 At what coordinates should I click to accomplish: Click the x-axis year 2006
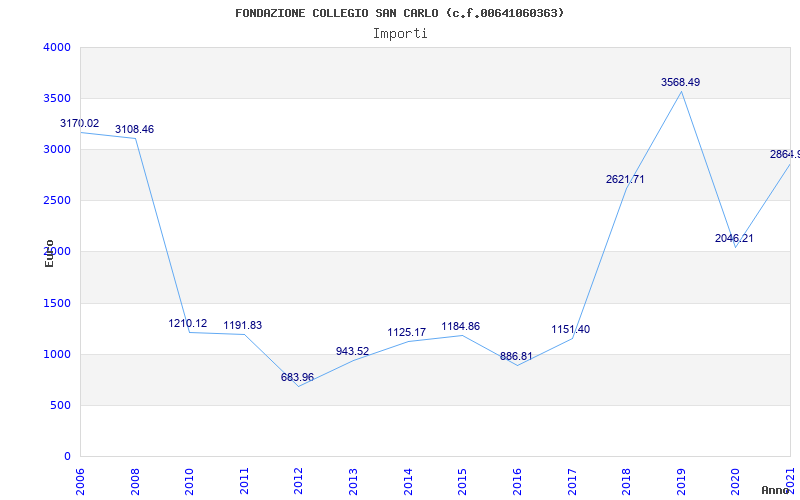[x=81, y=482]
